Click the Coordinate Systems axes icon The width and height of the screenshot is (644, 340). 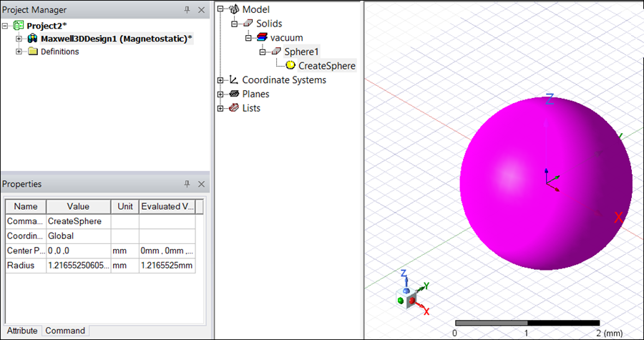click(233, 79)
